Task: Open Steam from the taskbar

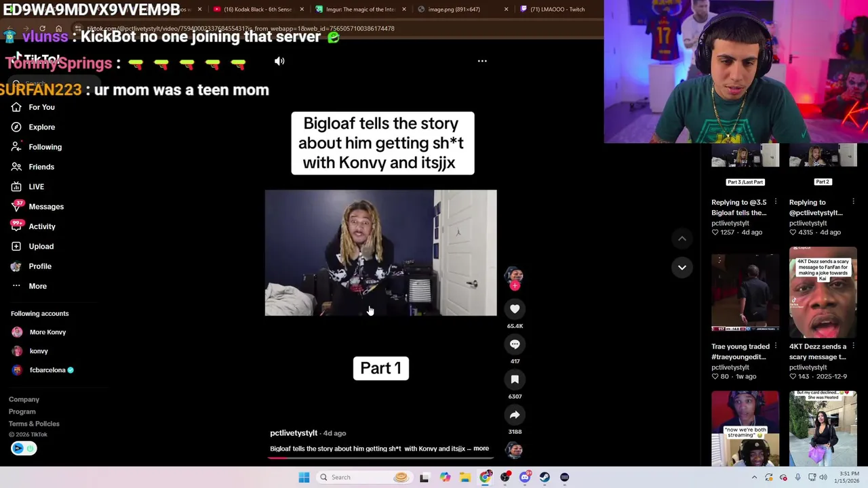Action: pos(545,477)
